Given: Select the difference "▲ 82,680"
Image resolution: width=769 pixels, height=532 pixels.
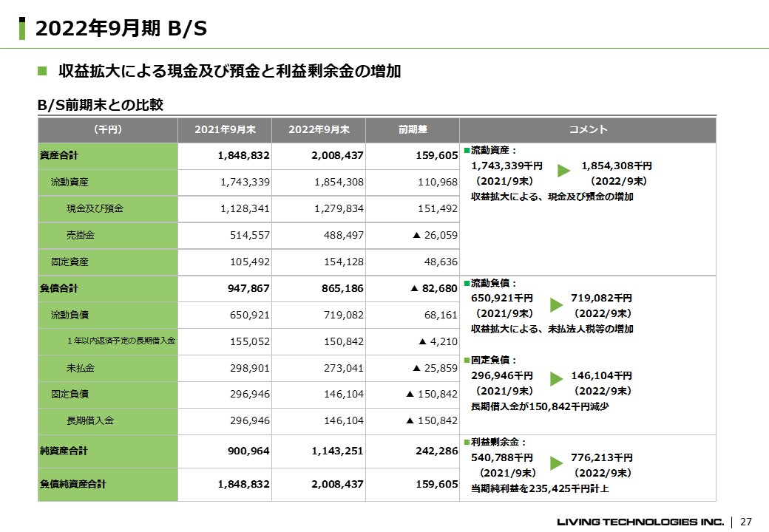Looking at the screenshot, I should click(434, 288).
